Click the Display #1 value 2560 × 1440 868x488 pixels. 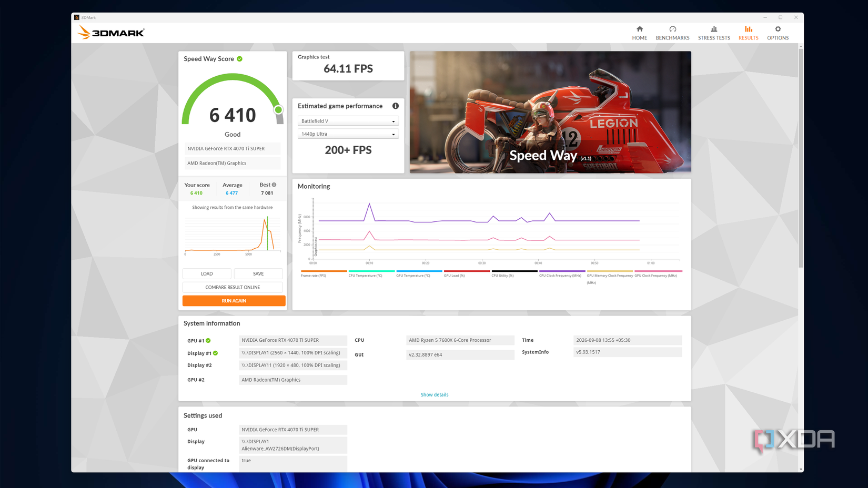tap(293, 353)
